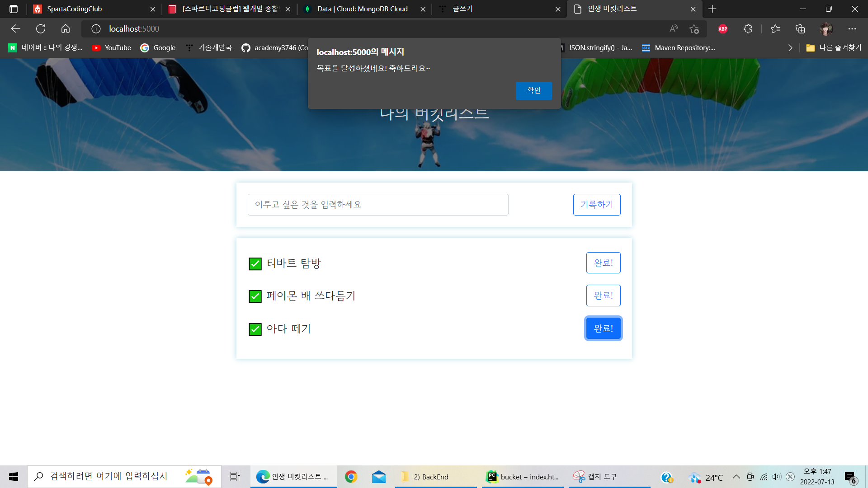Image resolution: width=868 pixels, height=488 pixels.
Task: Open Chrome from the taskbar
Action: [351, 477]
